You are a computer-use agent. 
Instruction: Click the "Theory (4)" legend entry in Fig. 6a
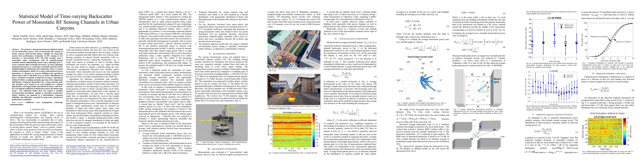click(567, 25)
